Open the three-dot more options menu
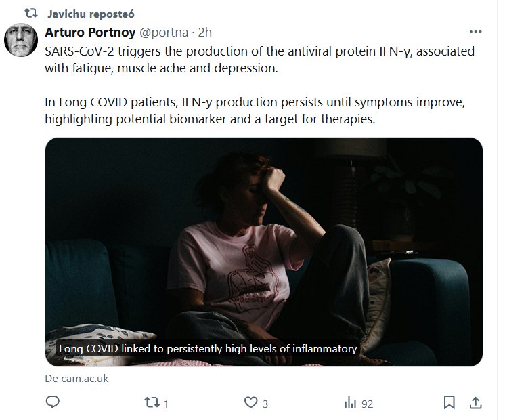This screenshot has width=505, height=420. 476,32
